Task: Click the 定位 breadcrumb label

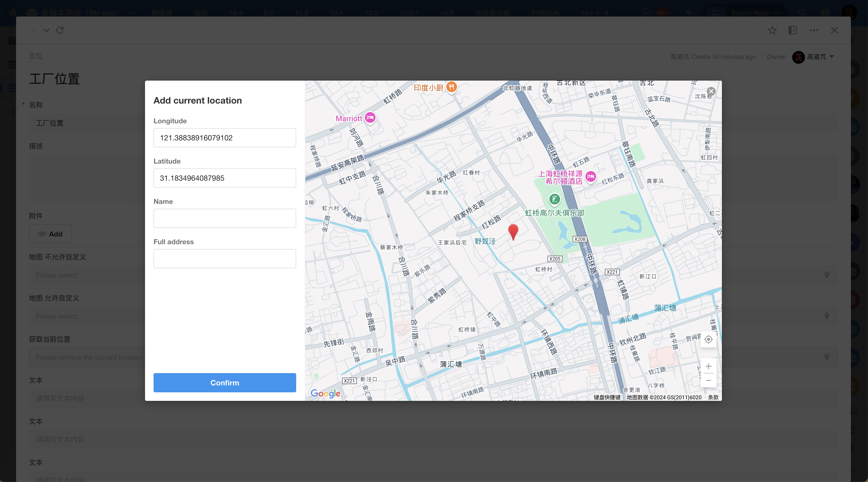Action: point(36,56)
